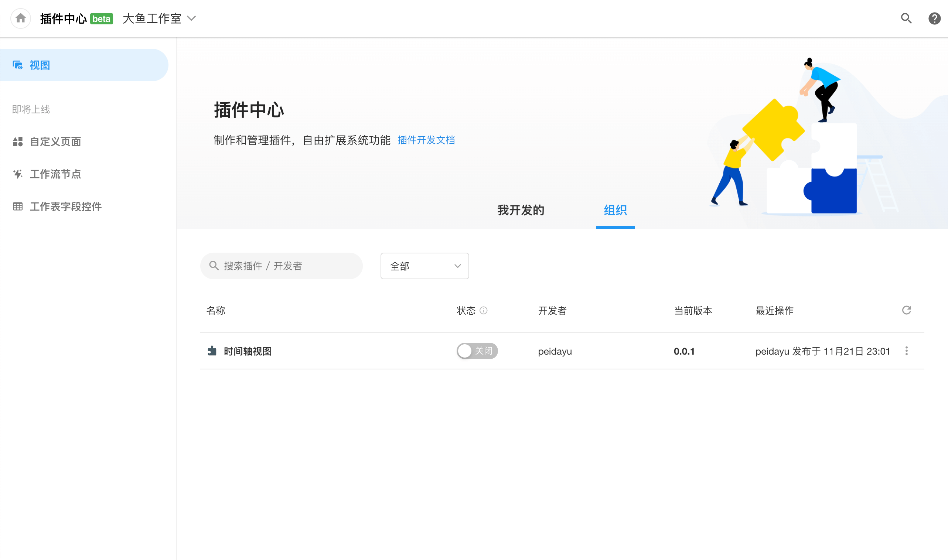Click the 自定义页面 sidebar icon
The height and width of the screenshot is (560, 948).
pos(18,141)
